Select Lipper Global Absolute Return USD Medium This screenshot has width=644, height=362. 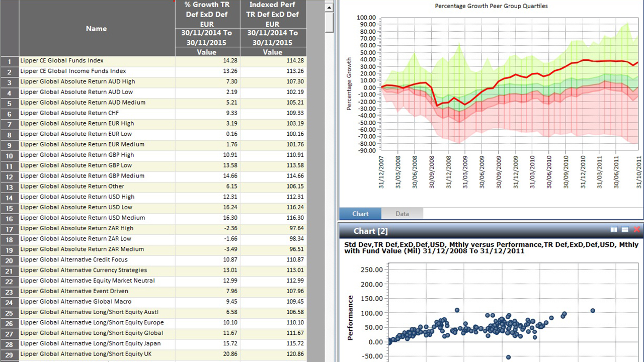click(x=83, y=218)
